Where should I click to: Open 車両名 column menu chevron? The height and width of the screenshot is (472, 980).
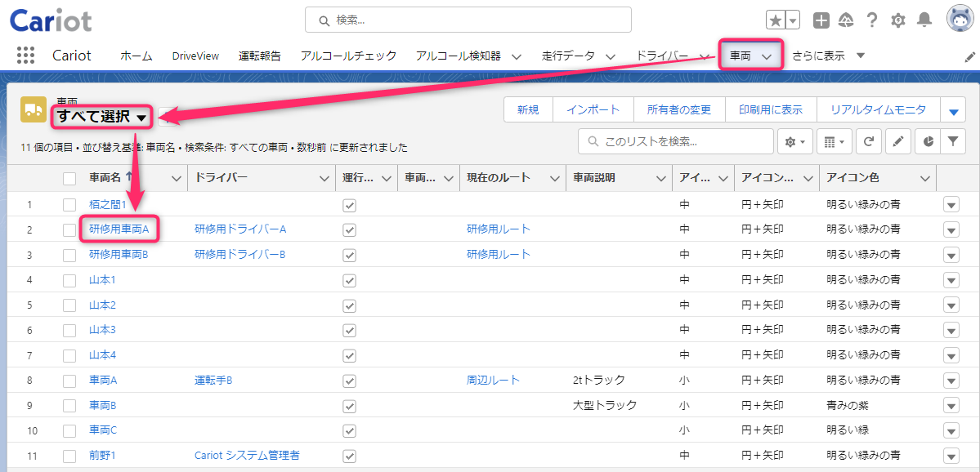[177, 179]
